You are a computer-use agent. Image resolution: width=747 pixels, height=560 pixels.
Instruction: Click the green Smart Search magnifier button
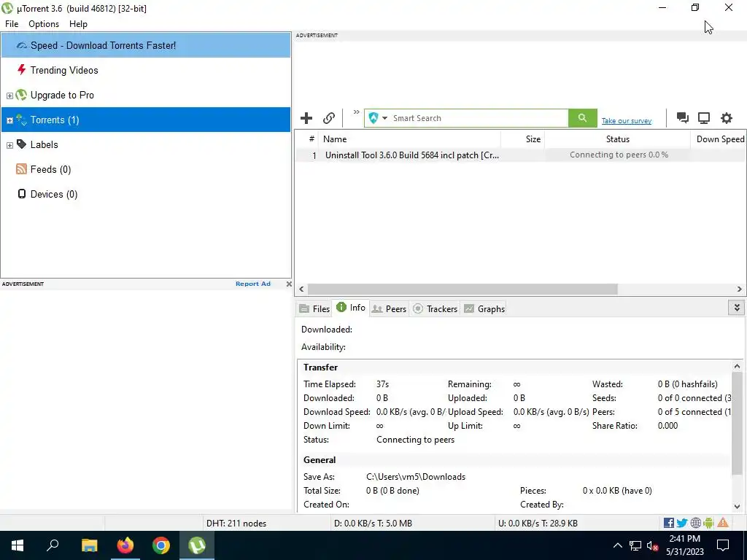[582, 118]
